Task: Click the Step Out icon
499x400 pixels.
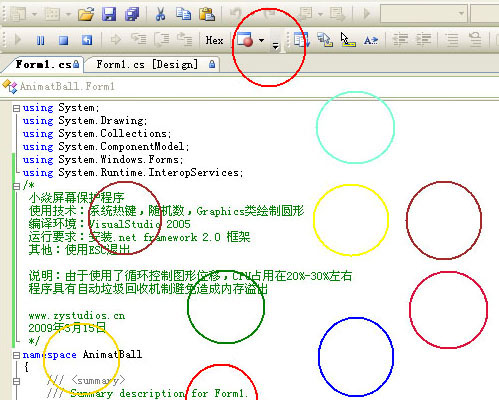Action: 184,40
